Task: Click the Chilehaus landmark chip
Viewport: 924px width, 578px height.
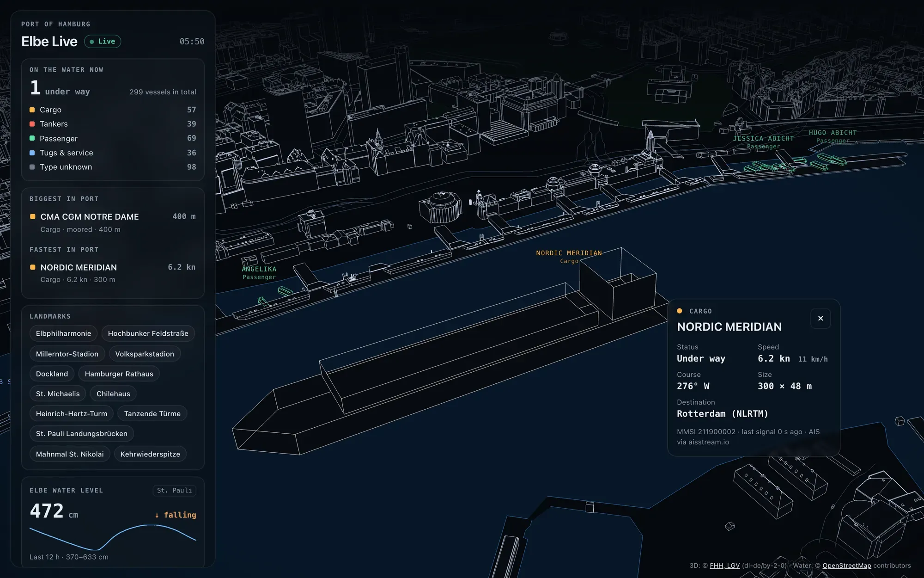Action: point(113,394)
